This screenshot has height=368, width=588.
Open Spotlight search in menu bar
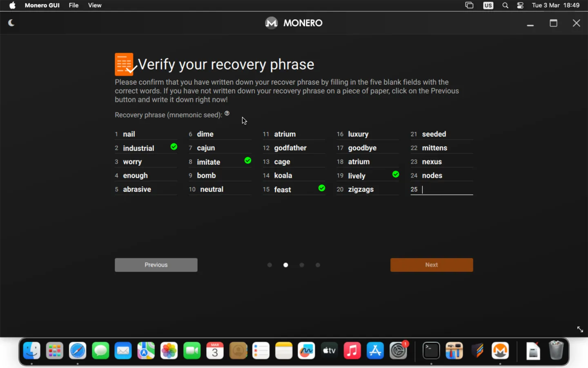pyautogui.click(x=506, y=5)
